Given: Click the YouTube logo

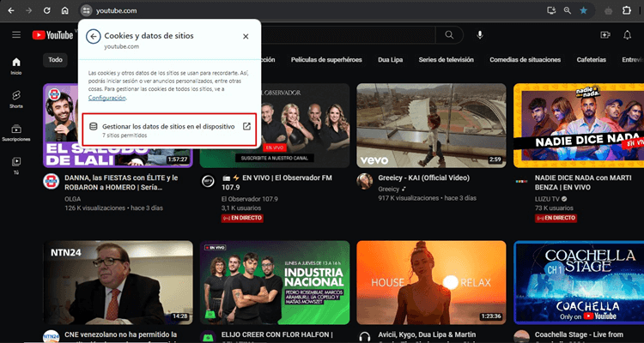Looking at the screenshot, I should coord(52,35).
